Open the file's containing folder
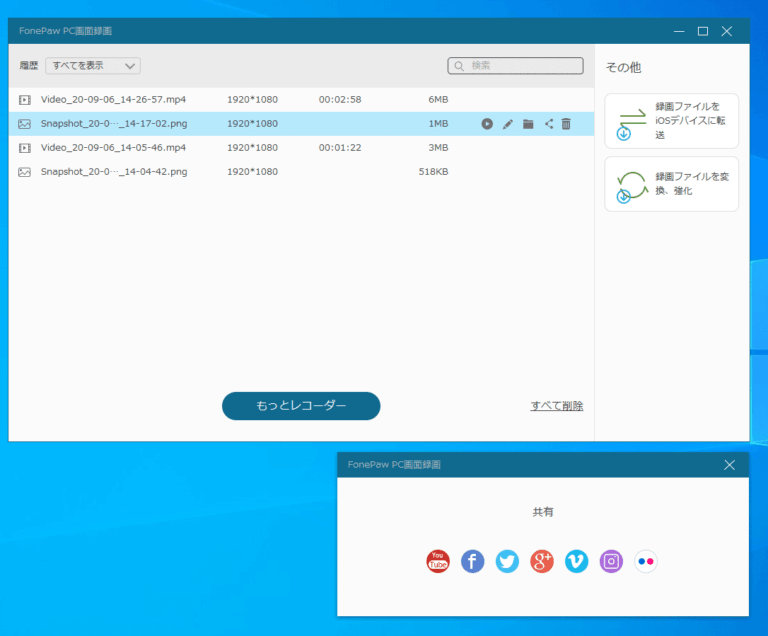 click(528, 124)
